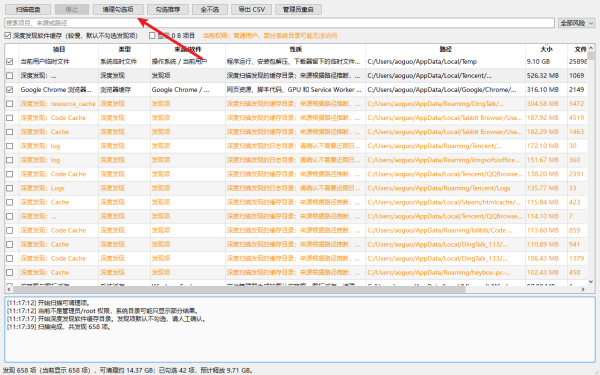Click the path ending in Roaming/Tencent/Logs
Screen dimensions: 600x375
[439, 188]
